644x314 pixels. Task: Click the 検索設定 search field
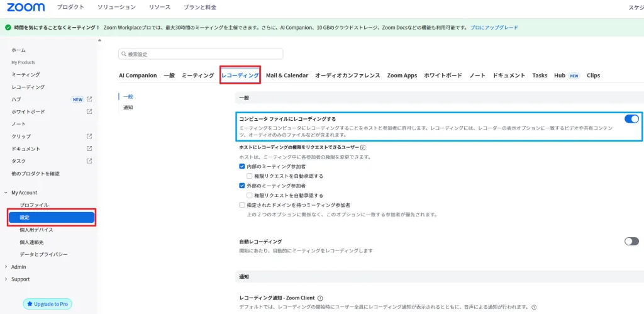(x=201, y=54)
